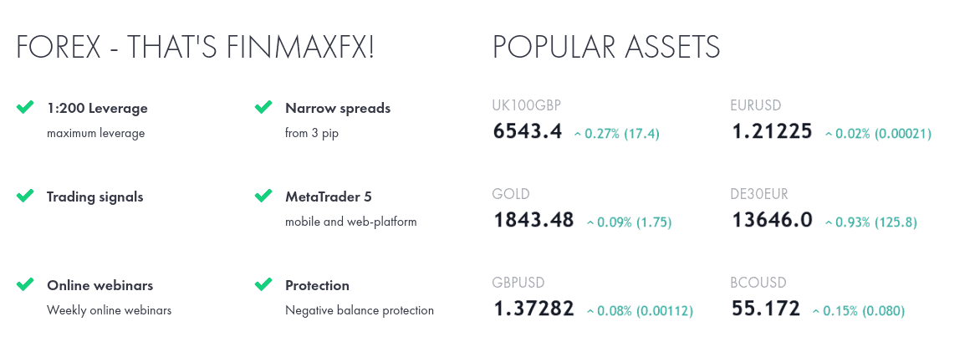
Task: Click the BCOUSD price 55.172
Action: click(765, 309)
